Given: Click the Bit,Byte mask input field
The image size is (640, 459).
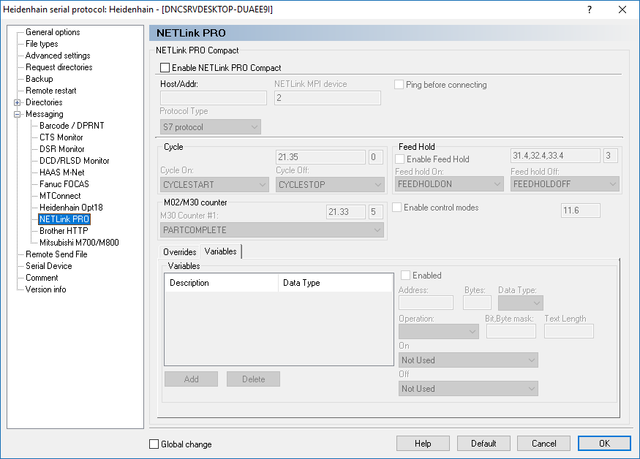Looking at the screenshot, I should click(511, 331).
